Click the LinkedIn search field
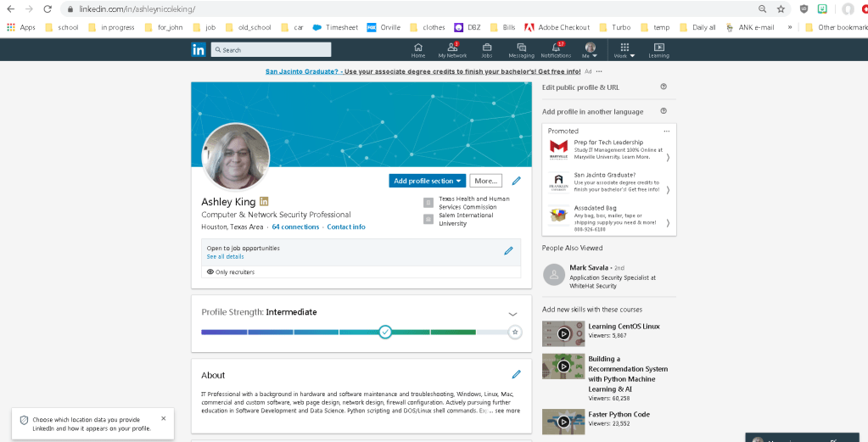 [272, 50]
